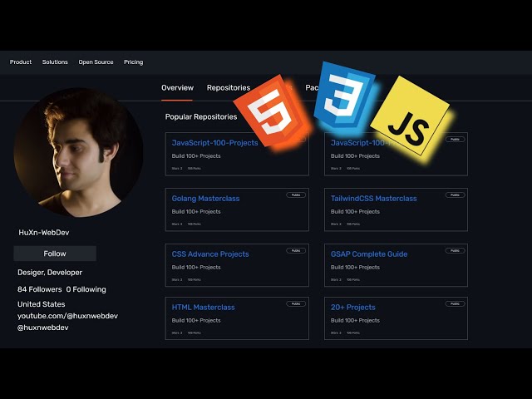Click 'Build 100+ Projects' under GSAP Complete Guide
This screenshot has height=399, width=532.
pos(355,268)
